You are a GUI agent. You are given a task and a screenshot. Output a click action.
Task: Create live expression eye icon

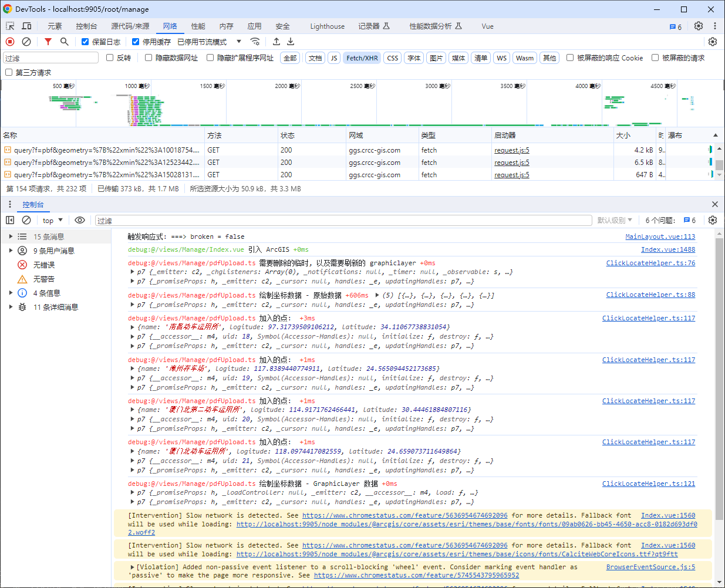coord(80,220)
